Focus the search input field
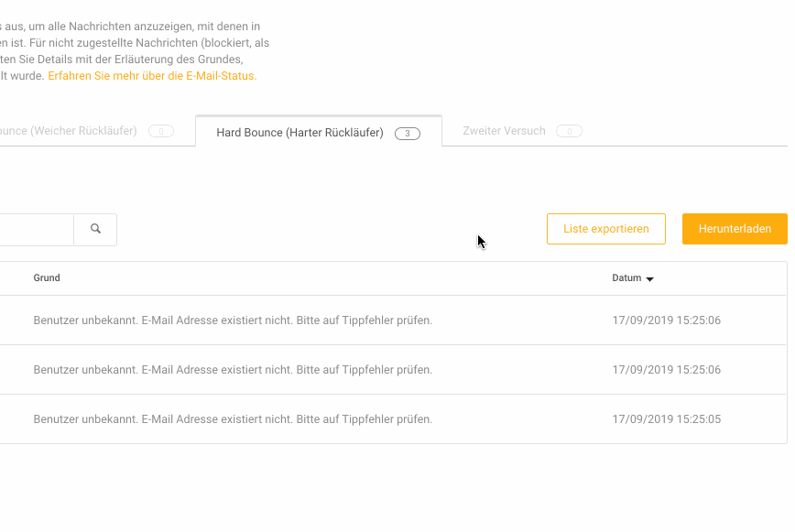 37,230
